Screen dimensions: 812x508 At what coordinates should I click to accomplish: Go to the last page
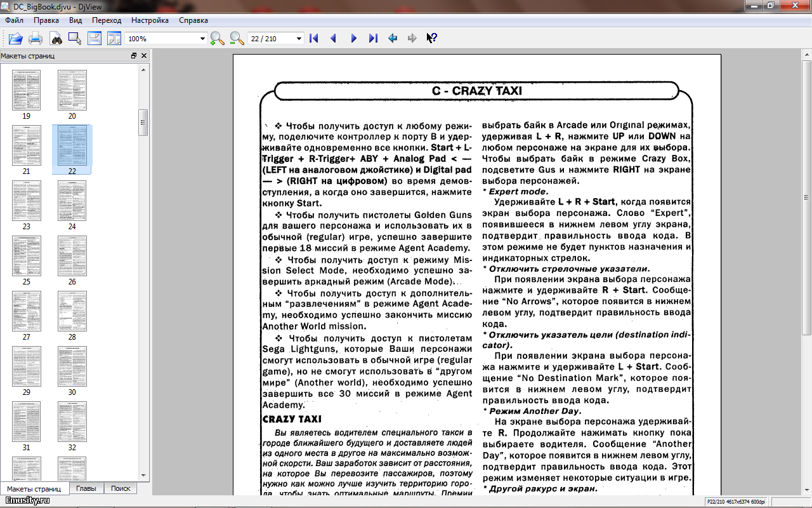click(x=373, y=39)
